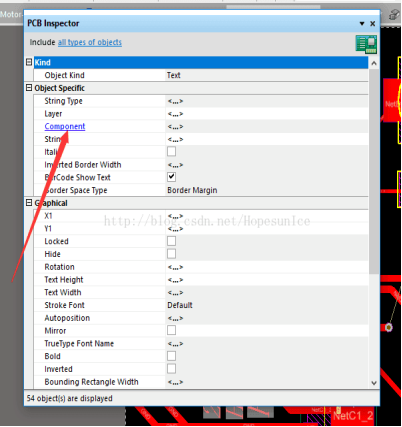Click the toolbar icon at top right corner
The image size is (402, 427).
click(394, 14)
